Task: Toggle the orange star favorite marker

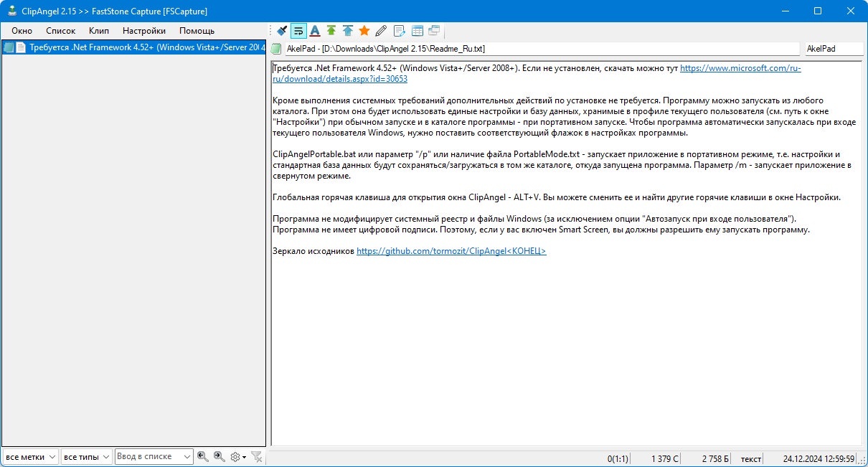Action: coord(364,31)
